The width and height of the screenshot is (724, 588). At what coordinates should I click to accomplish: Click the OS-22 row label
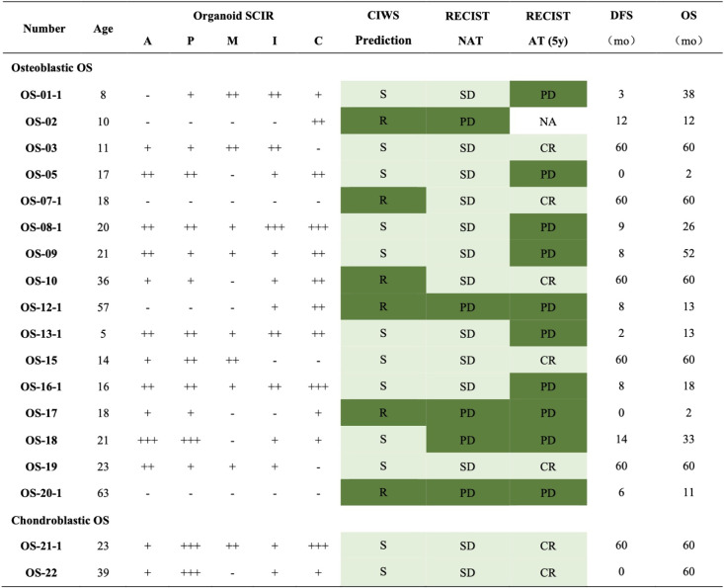click(x=41, y=573)
